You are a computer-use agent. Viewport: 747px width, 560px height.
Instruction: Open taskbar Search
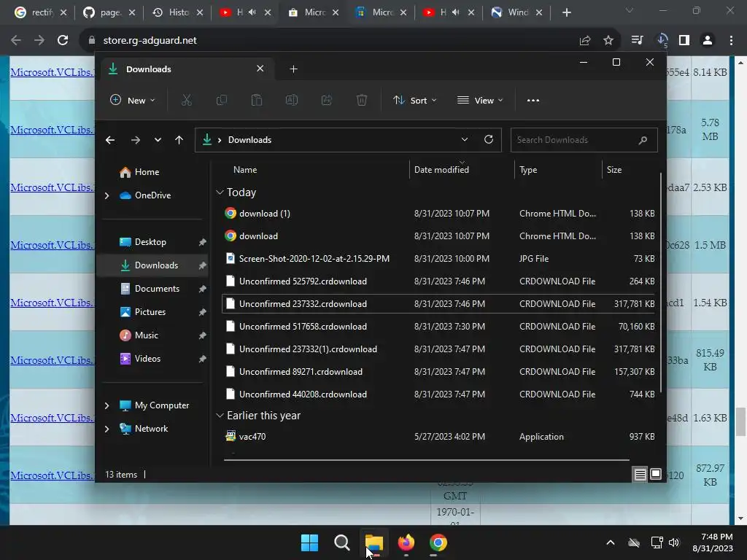[342, 542]
